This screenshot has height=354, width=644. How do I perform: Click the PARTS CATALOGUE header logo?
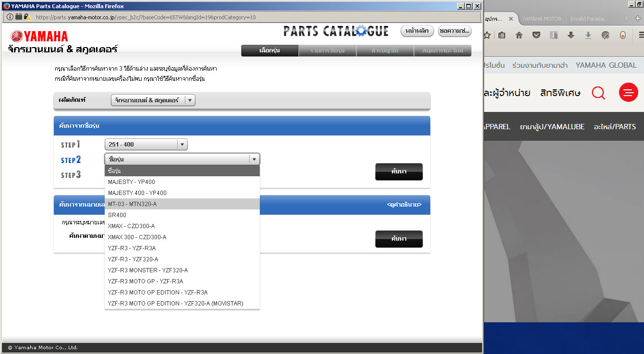pyautogui.click(x=336, y=32)
